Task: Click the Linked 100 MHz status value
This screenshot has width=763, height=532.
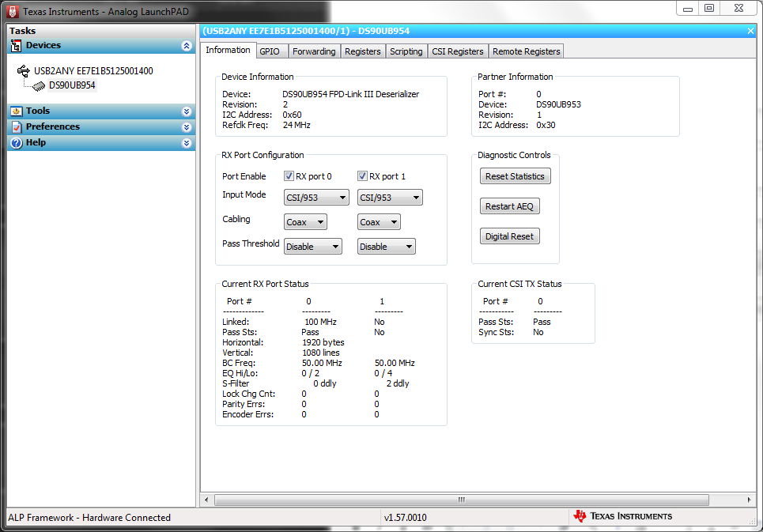Action: [320, 322]
